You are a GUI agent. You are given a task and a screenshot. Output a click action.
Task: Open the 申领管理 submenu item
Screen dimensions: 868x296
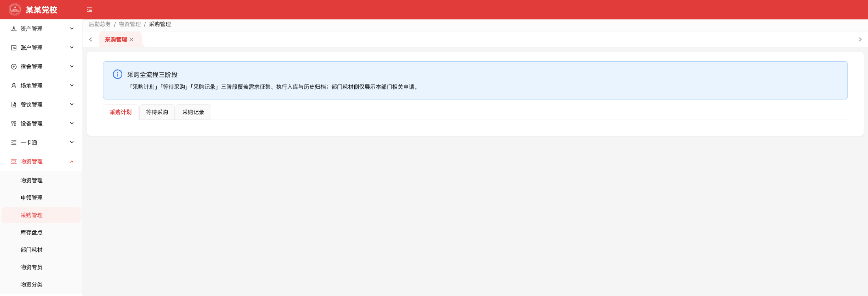(x=41, y=198)
